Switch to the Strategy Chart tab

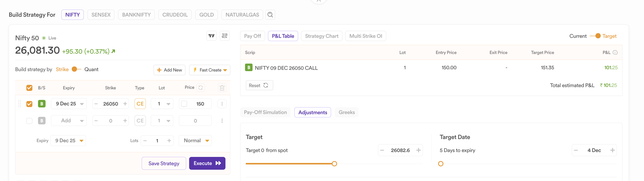[321, 36]
